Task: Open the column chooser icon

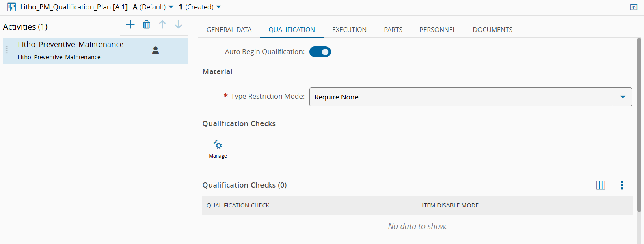Action: pos(601,185)
